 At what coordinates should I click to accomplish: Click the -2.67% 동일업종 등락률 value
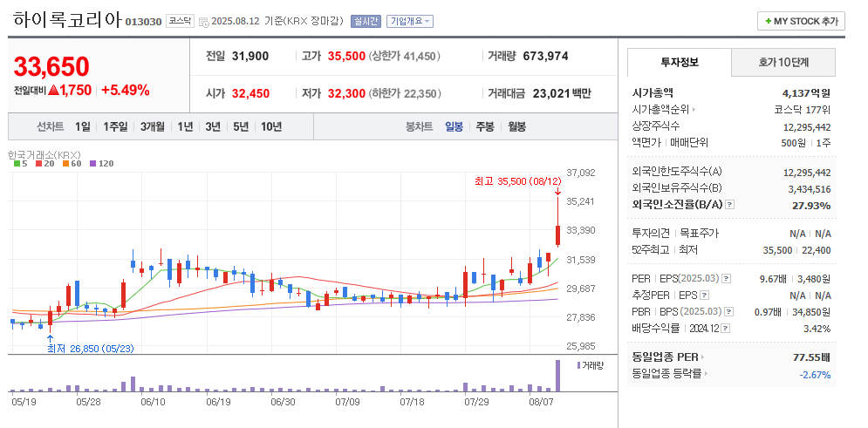[815, 374]
